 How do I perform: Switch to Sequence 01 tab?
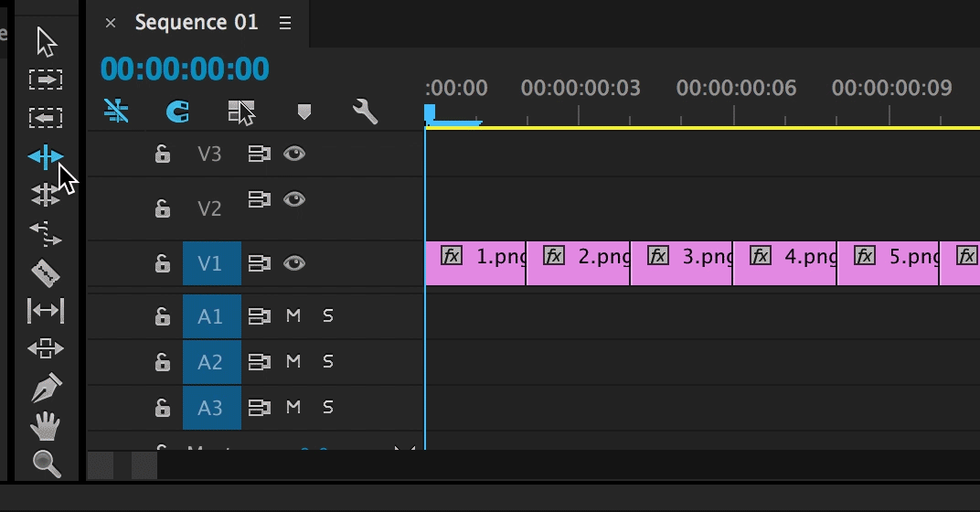197,23
